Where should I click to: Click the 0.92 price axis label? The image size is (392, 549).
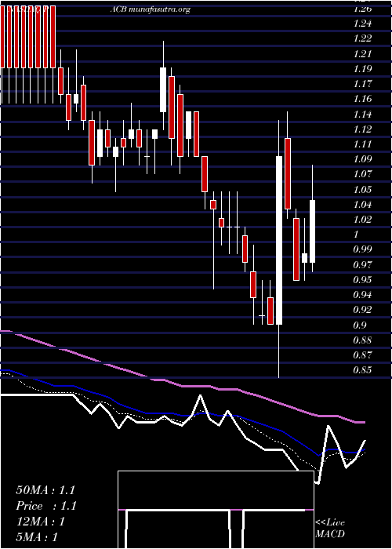click(x=362, y=310)
